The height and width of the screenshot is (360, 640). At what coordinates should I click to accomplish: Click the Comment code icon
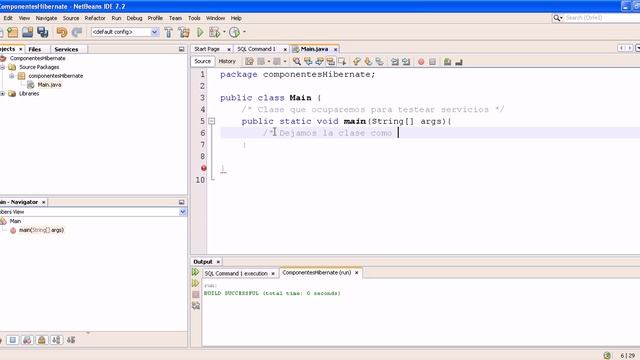(x=447, y=62)
